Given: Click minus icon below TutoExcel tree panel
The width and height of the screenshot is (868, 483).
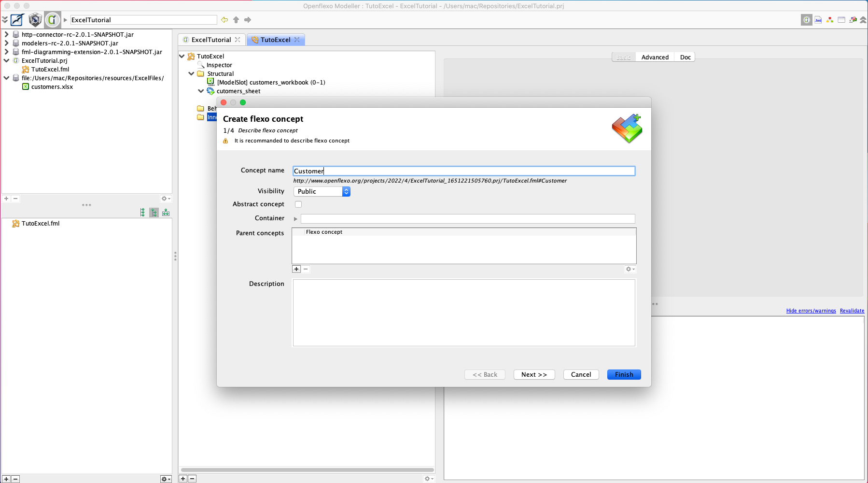Looking at the screenshot, I should tap(192, 479).
